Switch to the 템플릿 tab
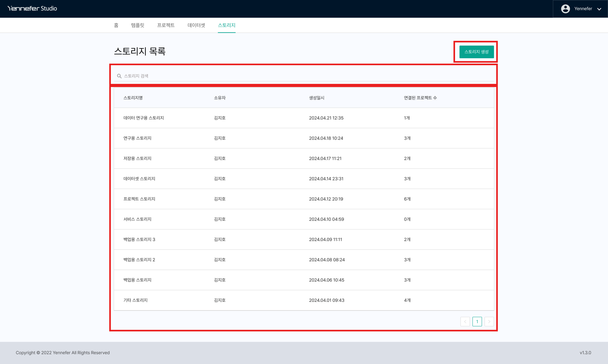Viewport: 608px width, 364px height. click(x=138, y=25)
